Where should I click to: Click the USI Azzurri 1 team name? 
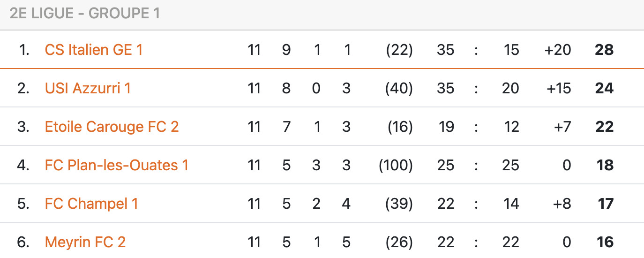[x=88, y=88]
